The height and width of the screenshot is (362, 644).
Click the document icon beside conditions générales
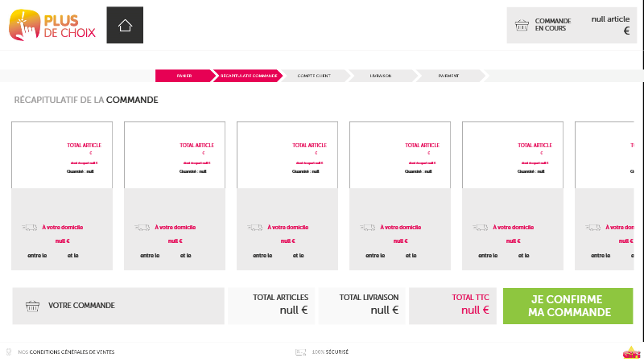coord(9,352)
